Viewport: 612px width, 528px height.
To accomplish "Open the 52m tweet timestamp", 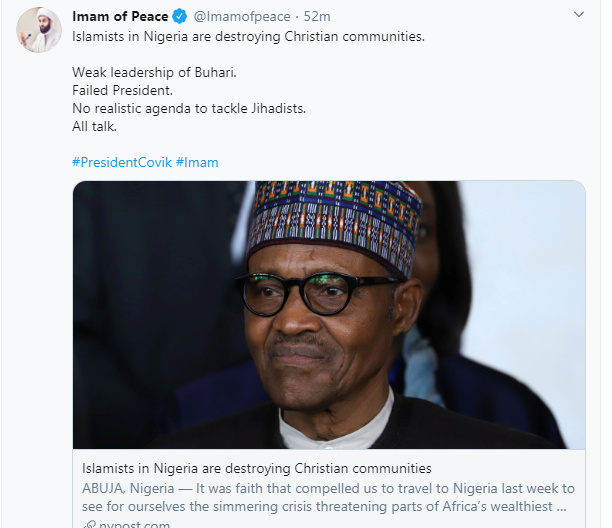I will [x=317, y=16].
